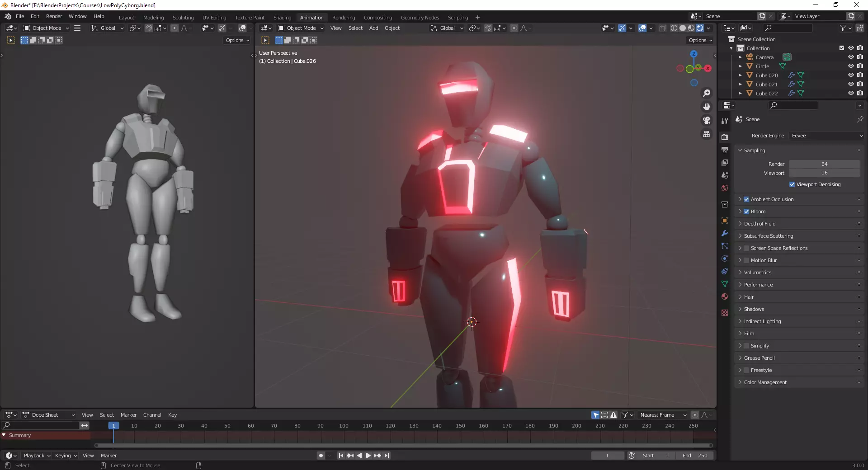Screen dimensions: 868x470
Task: Enable the Motion Blur checkbox
Action: pos(746,260)
